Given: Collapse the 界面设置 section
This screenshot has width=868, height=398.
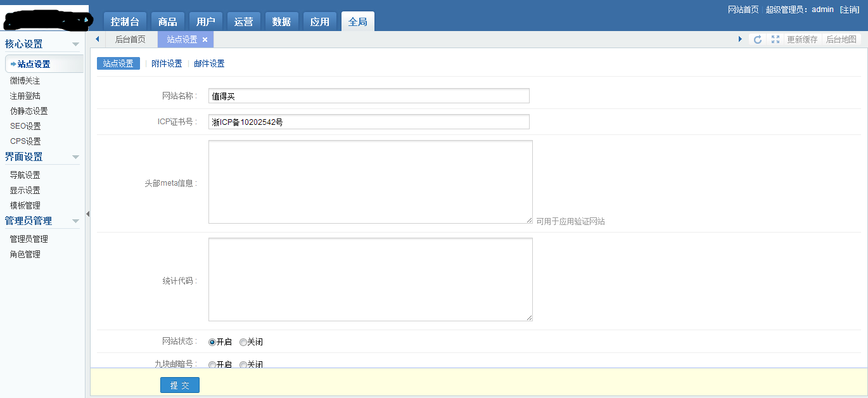Looking at the screenshot, I should [x=76, y=157].
